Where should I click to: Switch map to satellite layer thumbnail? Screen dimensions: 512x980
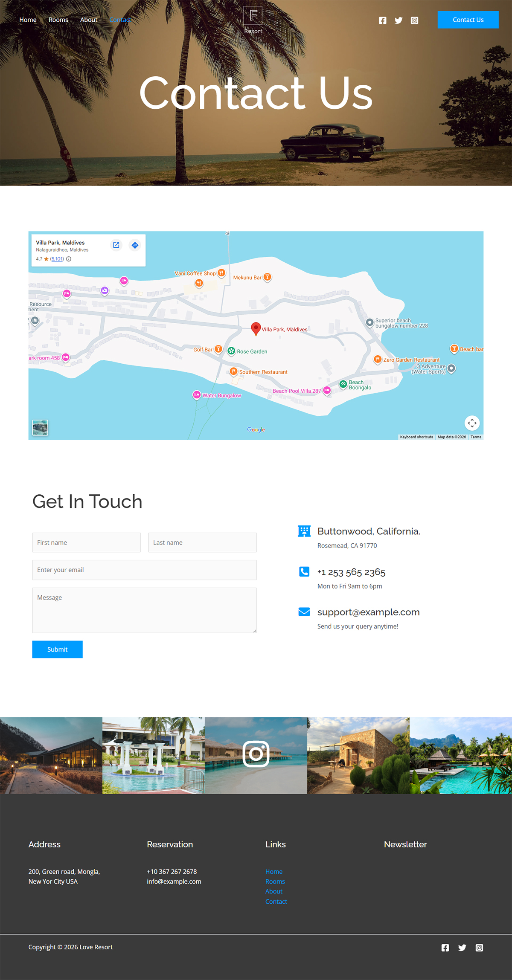pos(41,427)
